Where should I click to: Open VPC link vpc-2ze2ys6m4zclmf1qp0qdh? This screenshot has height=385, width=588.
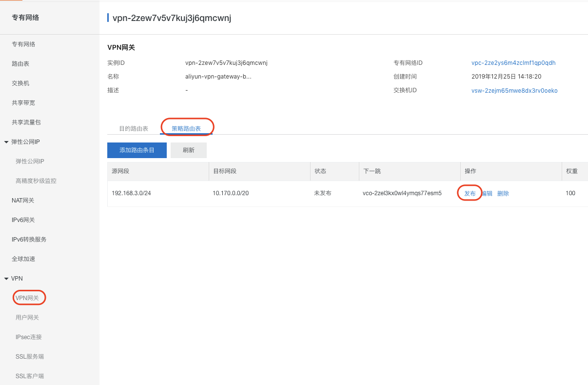(513, 63)
